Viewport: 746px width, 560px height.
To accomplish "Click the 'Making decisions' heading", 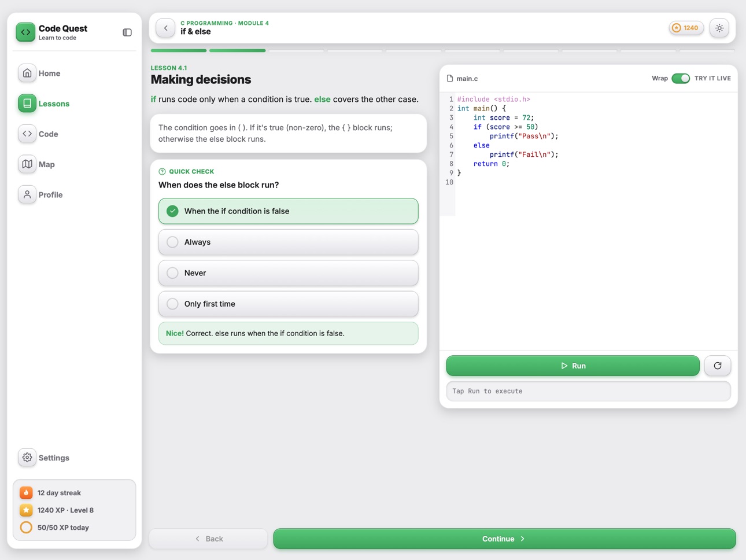I will [201, 79].
